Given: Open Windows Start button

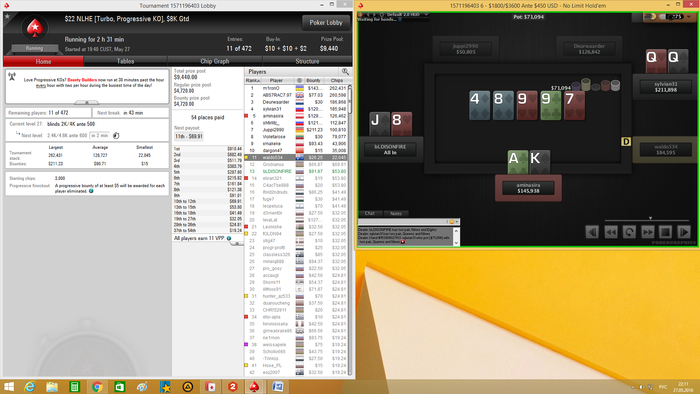Looking at the screenshot, I should [x=8, y=387].
